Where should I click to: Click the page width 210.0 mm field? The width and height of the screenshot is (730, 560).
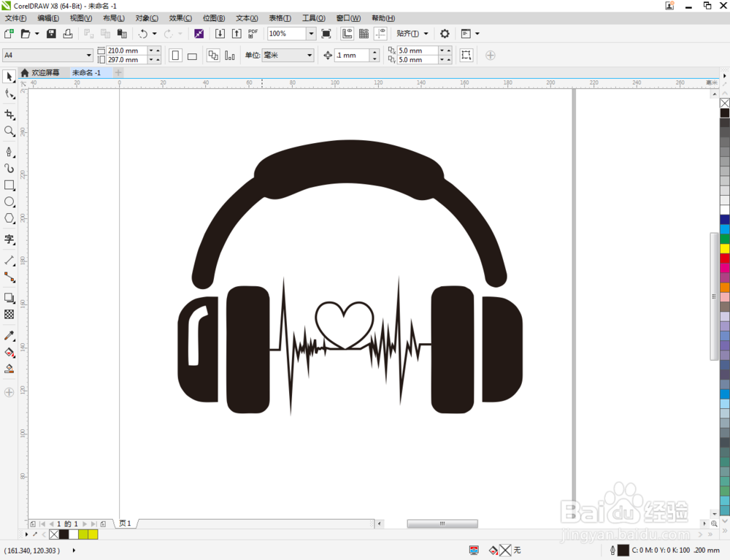[126, 50]
